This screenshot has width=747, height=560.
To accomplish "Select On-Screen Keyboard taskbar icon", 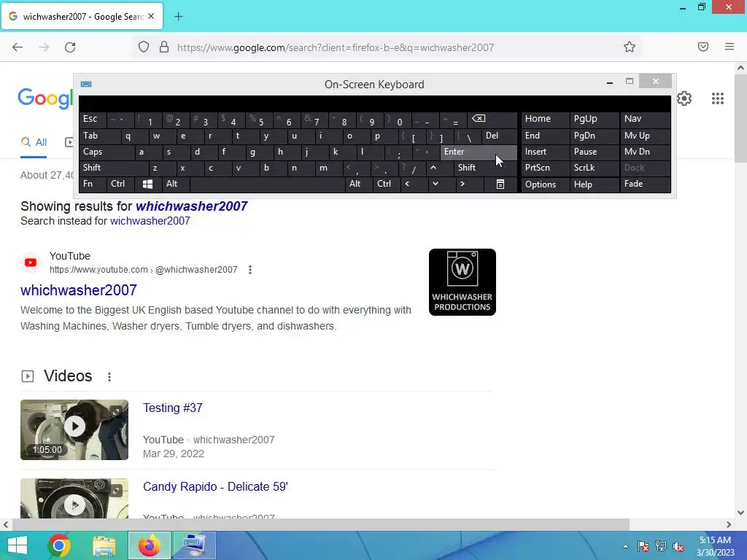I will (x=194, y=545).
